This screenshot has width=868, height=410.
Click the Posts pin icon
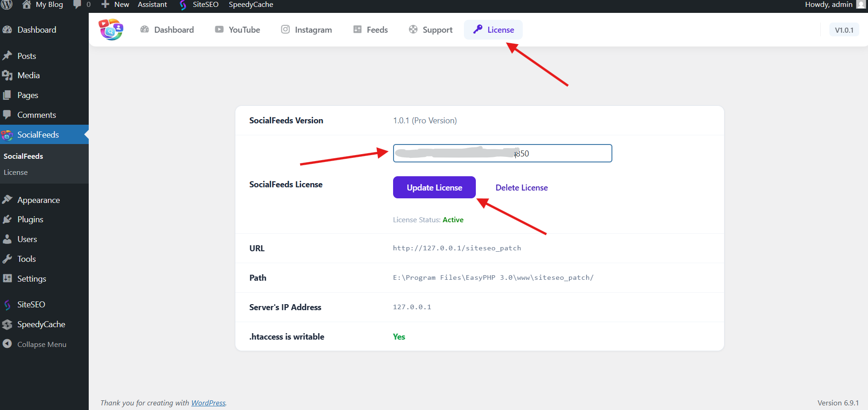coord(7,56)
